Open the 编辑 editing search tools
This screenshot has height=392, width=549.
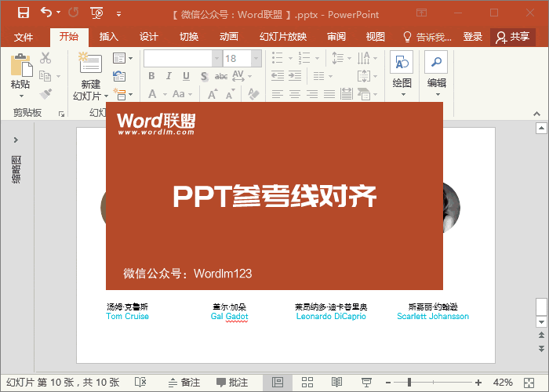(x=436, y=74)
